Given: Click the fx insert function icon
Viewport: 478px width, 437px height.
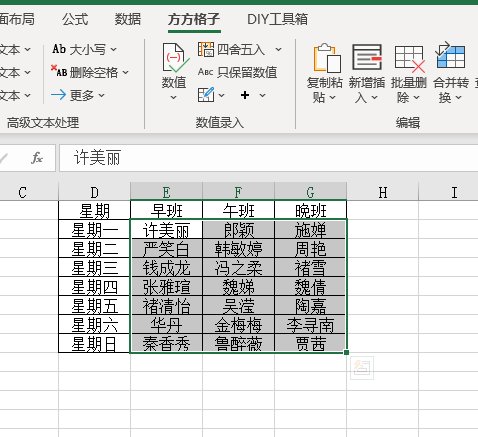Looking at the screenshot, I should pyautogui.click(x=37, y=158).
